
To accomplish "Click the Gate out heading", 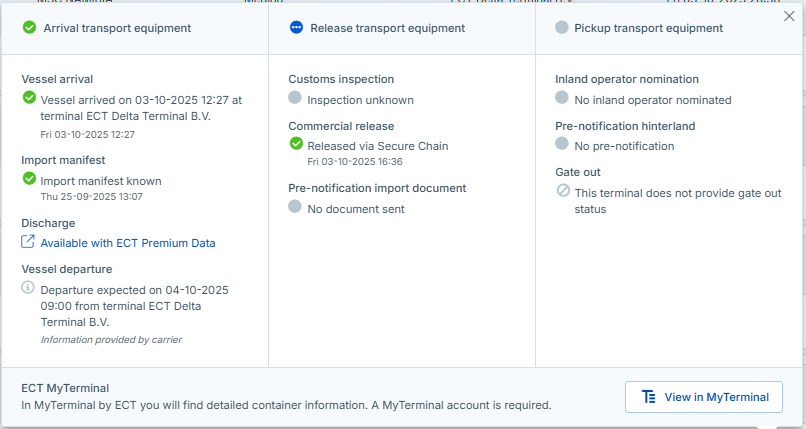I will pos(578,172).
